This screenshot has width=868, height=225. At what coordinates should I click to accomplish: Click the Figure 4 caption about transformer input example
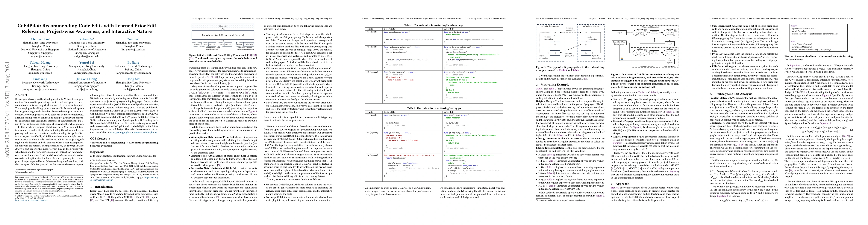tap(819, 58)
